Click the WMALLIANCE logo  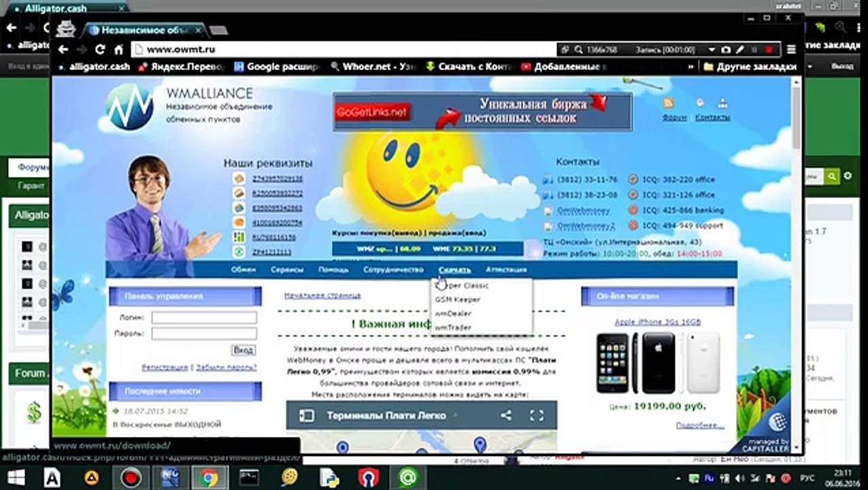coord(131,107)
